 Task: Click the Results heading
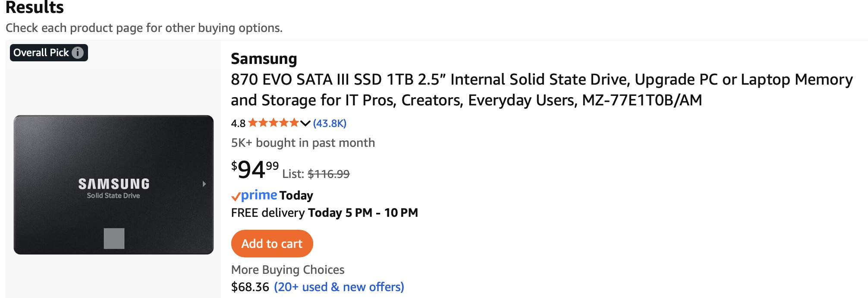[x=35, y=7]
